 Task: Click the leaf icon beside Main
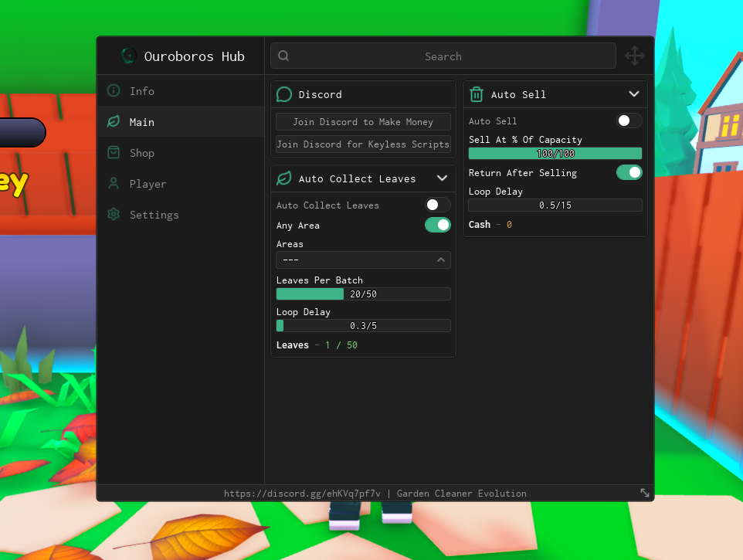114,122
